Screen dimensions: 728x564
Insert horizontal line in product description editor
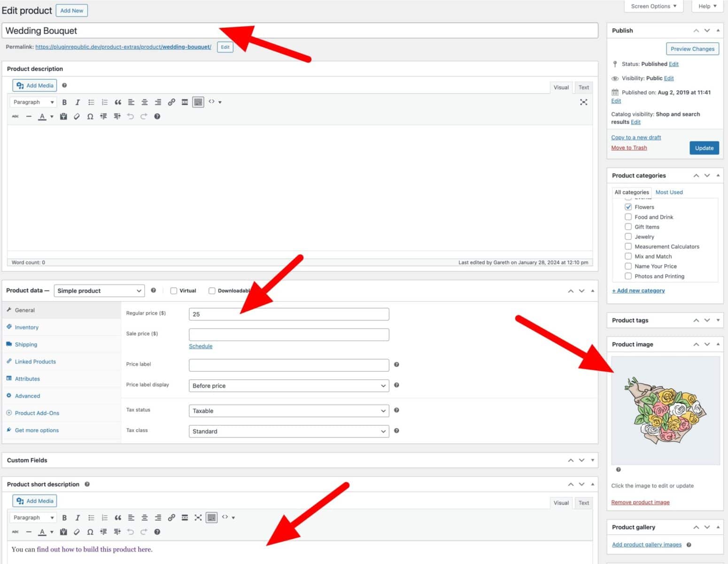pos(29,117)
